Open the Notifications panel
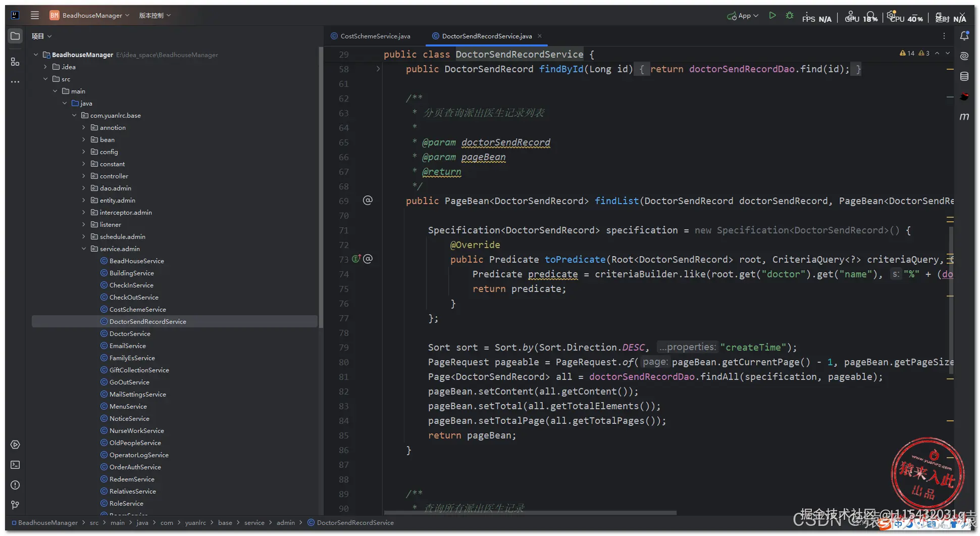Screen dimensions: 980x536 coord(964,36)
